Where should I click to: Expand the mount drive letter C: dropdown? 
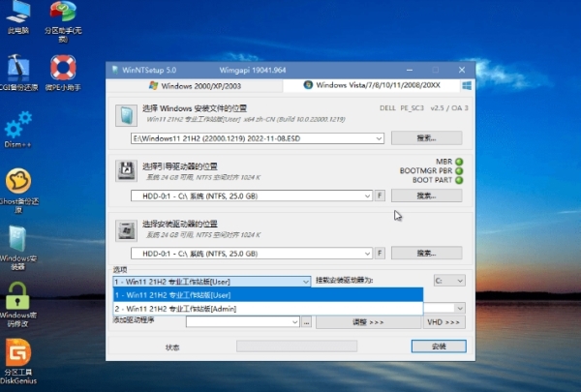[x=460, y=281]
